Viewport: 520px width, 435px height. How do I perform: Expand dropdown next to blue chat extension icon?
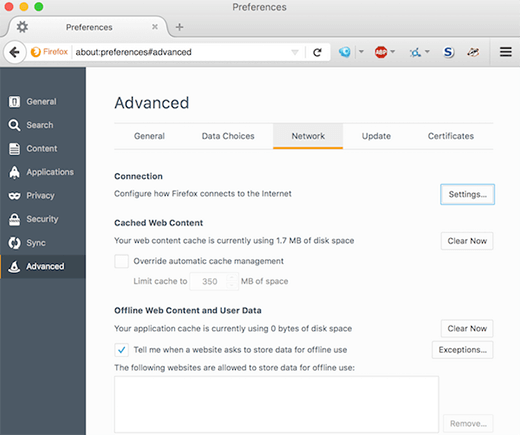(361, 51)
